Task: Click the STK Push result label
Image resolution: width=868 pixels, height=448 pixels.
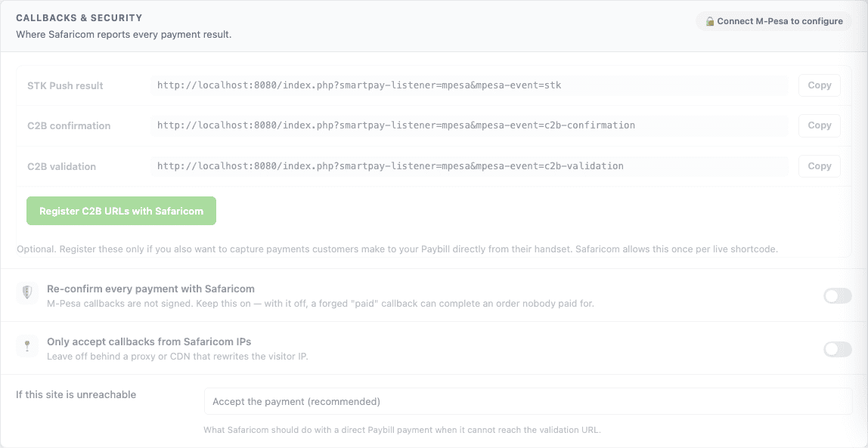Action: [65, 85]
